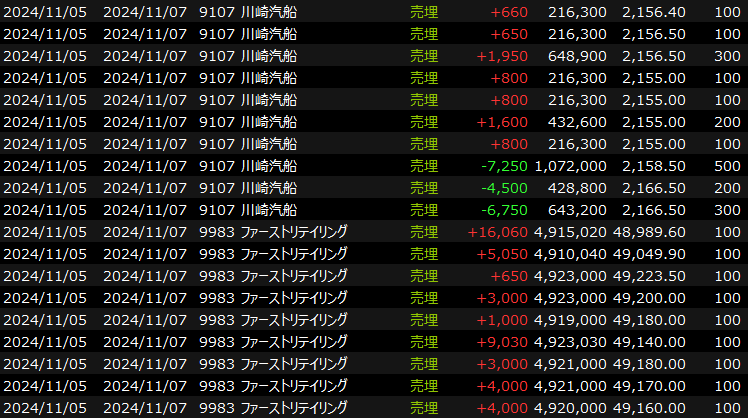Click 売埋 in the -7,250 row
The image size is (748, 418).
pyautogui.click(x=424, y=166)
